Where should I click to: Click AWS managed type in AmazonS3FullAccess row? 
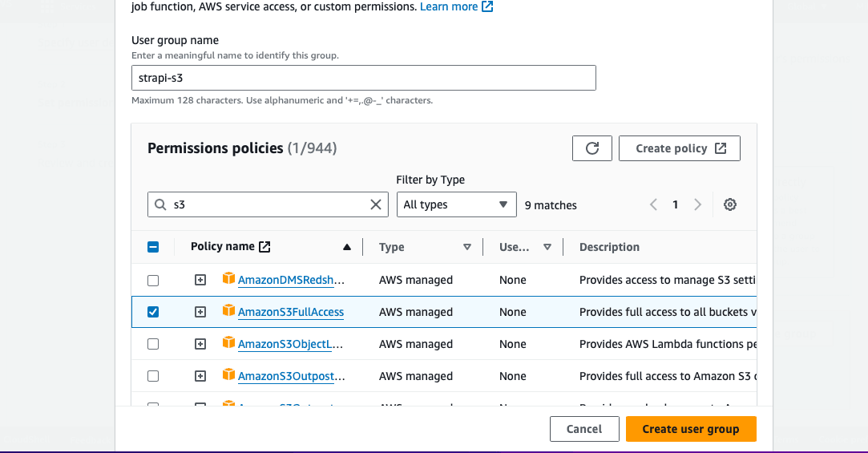pos(416,313)
